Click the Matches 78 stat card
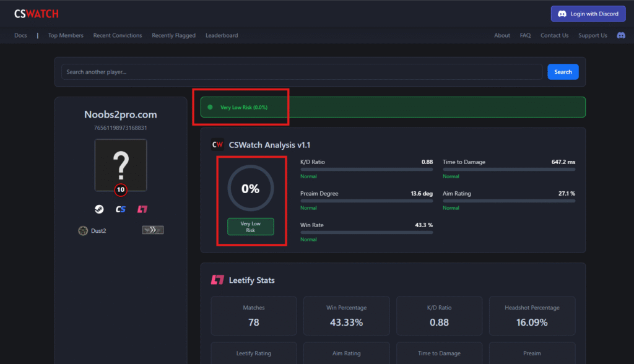The image size is (634, 364). click(254, 316)
